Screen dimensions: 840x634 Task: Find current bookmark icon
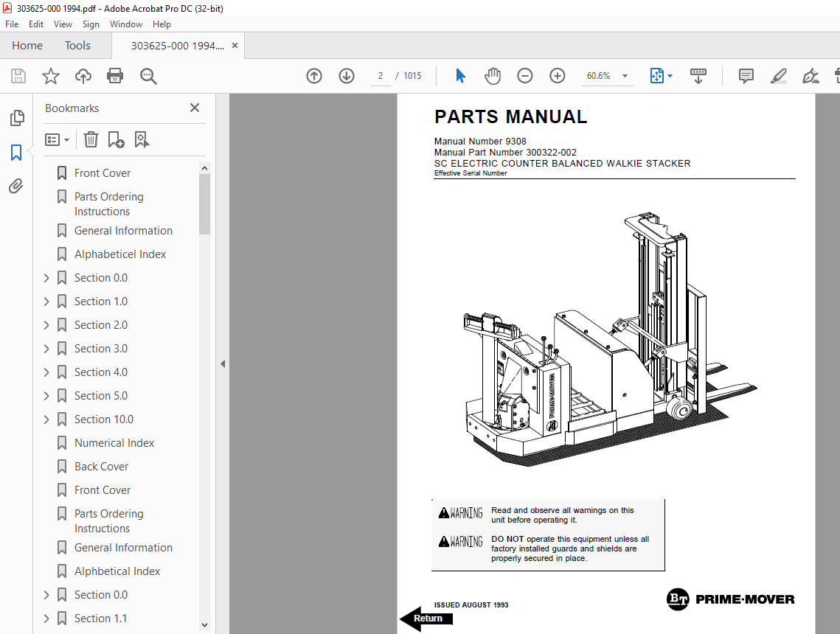142,140
